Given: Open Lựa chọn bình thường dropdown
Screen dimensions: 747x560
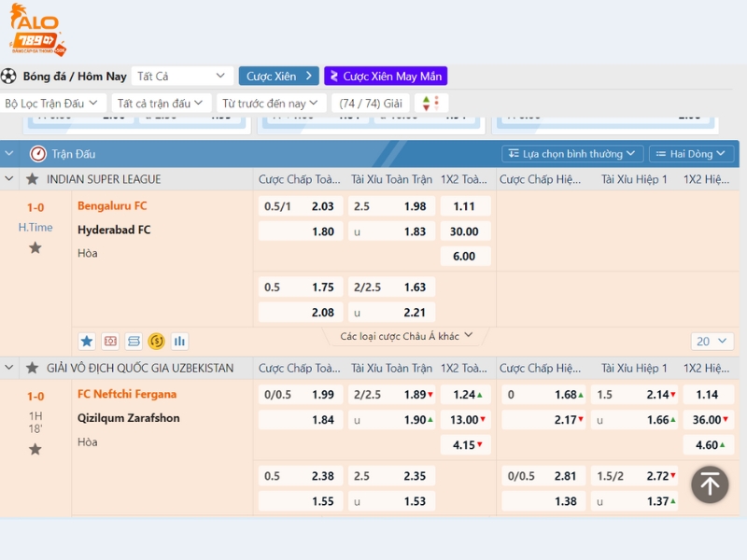Looking at the screenshot, I should [572, 154].
